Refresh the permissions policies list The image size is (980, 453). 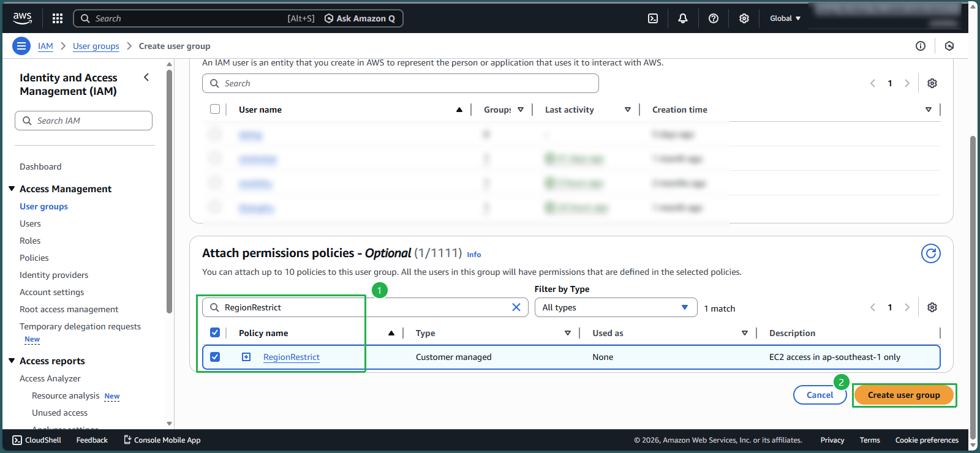click(930, 253)
